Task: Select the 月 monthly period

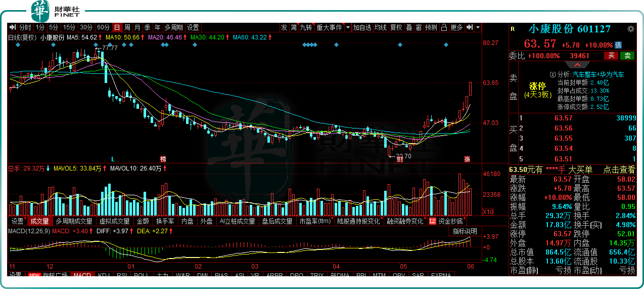Action: [137, 27]
